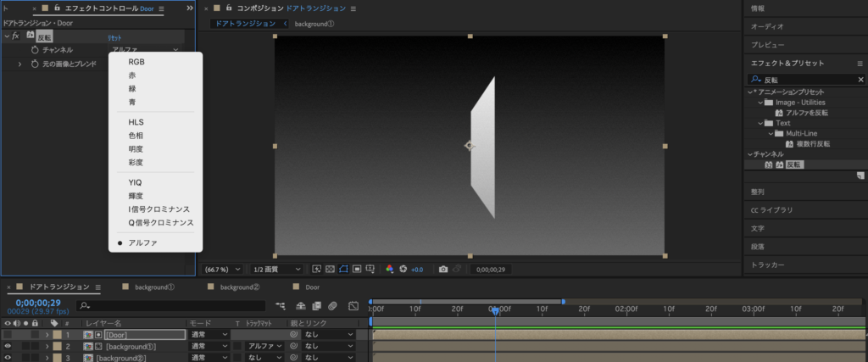The width and height of the screenshot is (868, 362).
Task: Click the timeline layer search field
Action: [170, 305]
